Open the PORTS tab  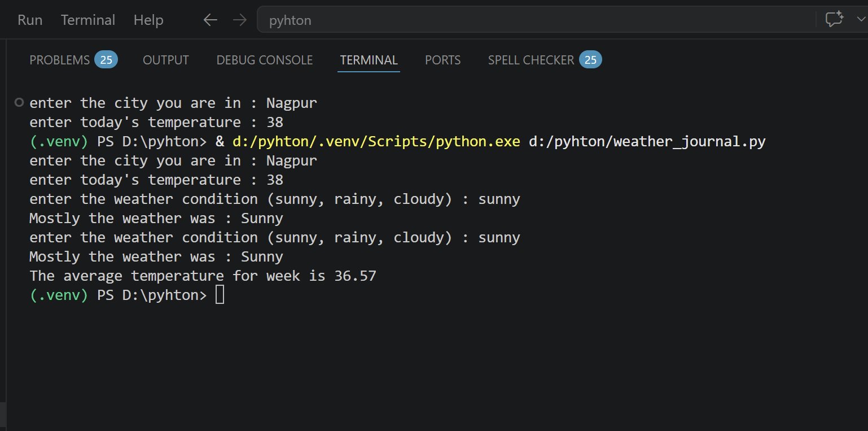442,60
